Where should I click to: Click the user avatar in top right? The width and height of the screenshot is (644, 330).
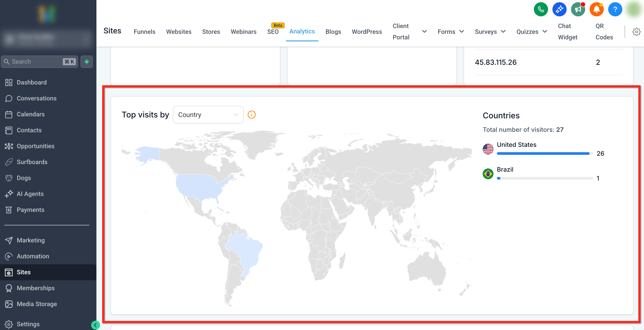click(x=634, y=10)
